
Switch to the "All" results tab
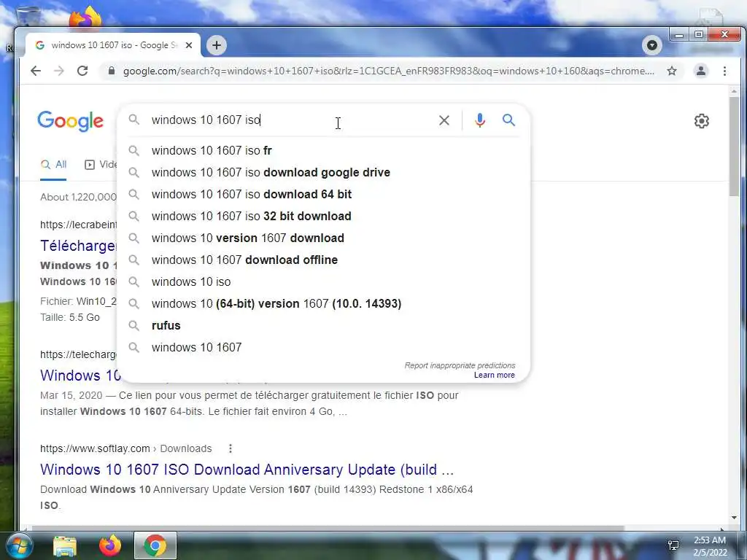pos(53,165)
